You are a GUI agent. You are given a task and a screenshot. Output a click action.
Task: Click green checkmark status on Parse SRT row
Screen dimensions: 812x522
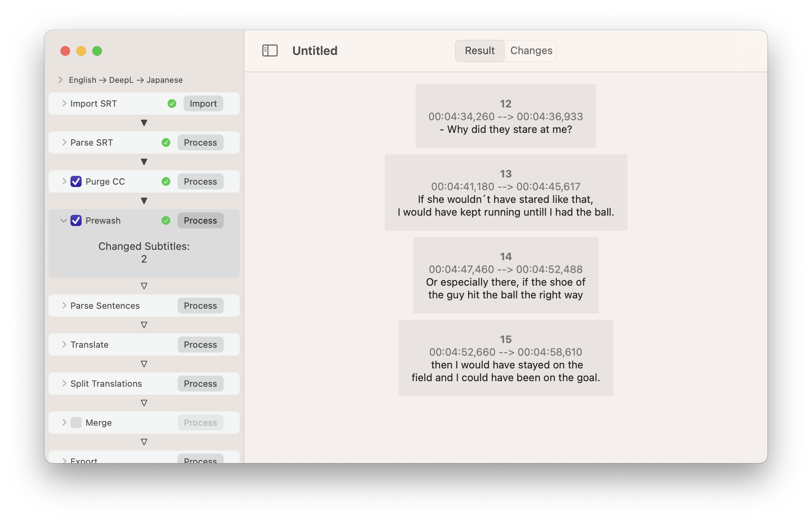(166, 142)
